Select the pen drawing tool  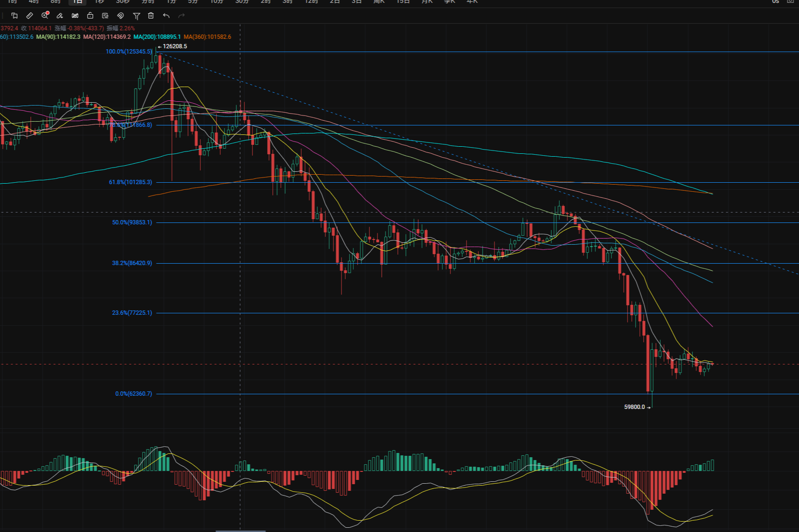pos(60,16)
